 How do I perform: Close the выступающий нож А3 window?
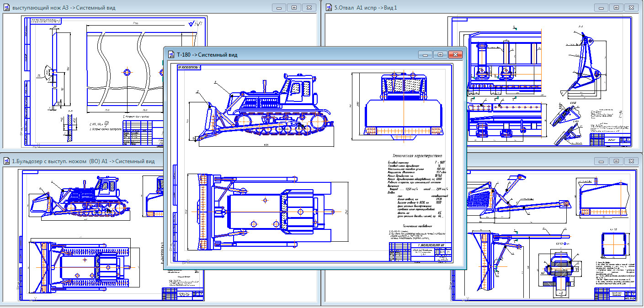(x=309, y=8)
